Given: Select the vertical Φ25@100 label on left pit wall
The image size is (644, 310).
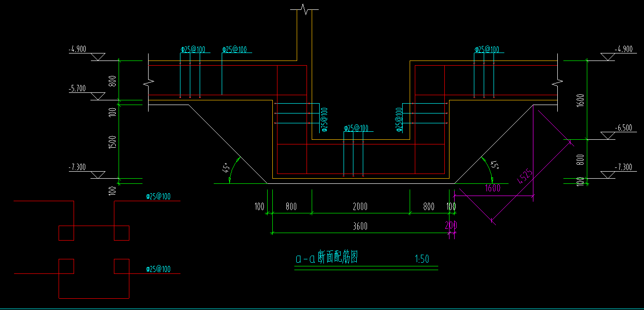Looking at the screenshot, I should coord(324,119).
